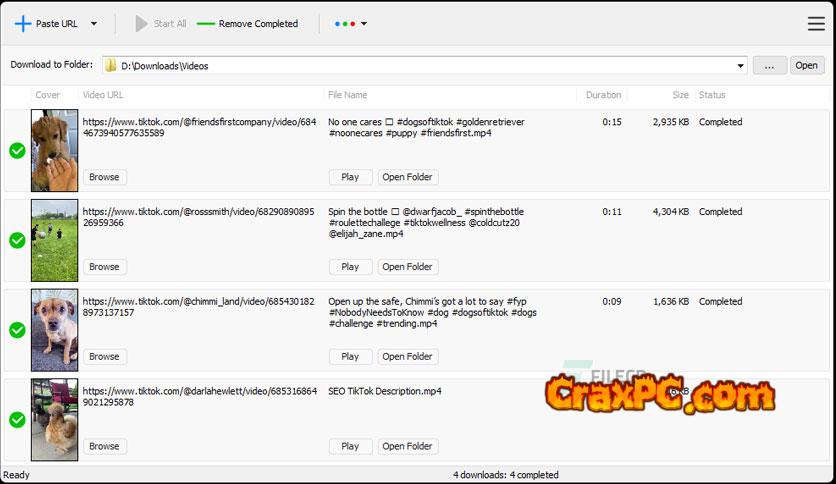Screen dimensions: 836x484
Task: Open the hamburger menu icon
Action: coord(816,23)
